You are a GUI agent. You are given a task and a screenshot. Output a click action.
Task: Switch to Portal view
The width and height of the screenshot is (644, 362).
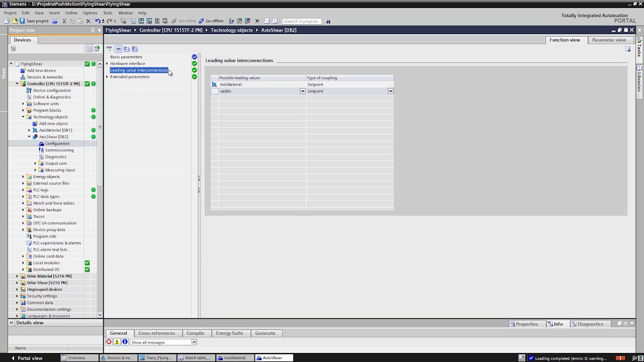(x=27, y=358)
